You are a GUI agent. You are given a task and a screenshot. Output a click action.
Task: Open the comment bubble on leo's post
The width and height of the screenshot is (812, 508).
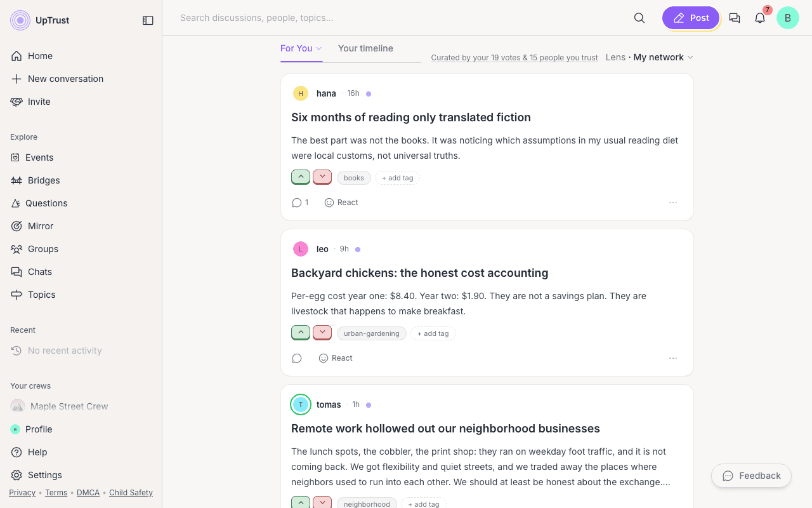tap(296, 358)
